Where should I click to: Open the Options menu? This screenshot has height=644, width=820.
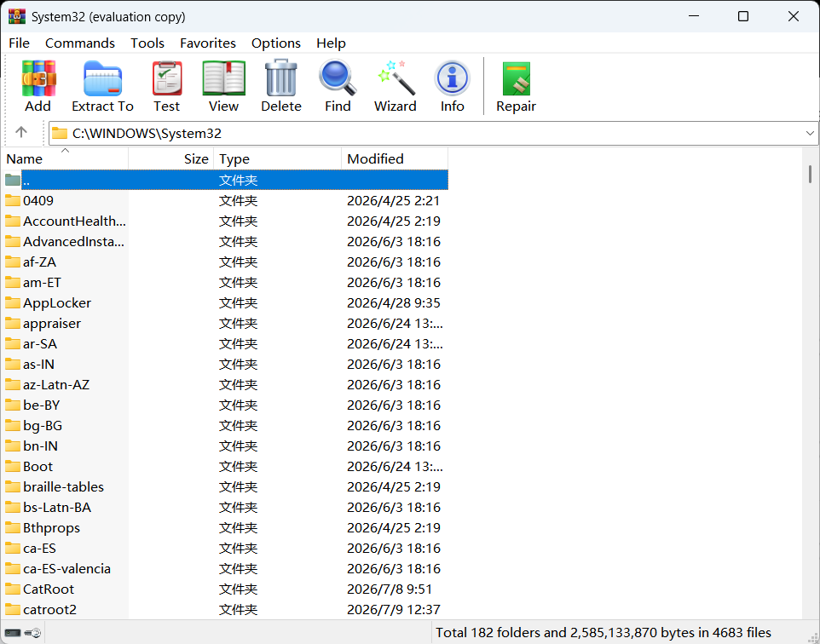point(275,43)
